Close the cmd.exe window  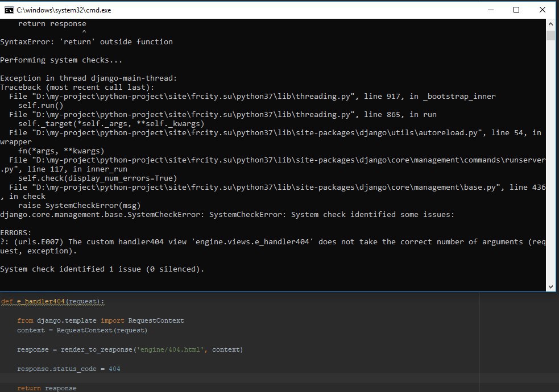[x=543, y=10]
